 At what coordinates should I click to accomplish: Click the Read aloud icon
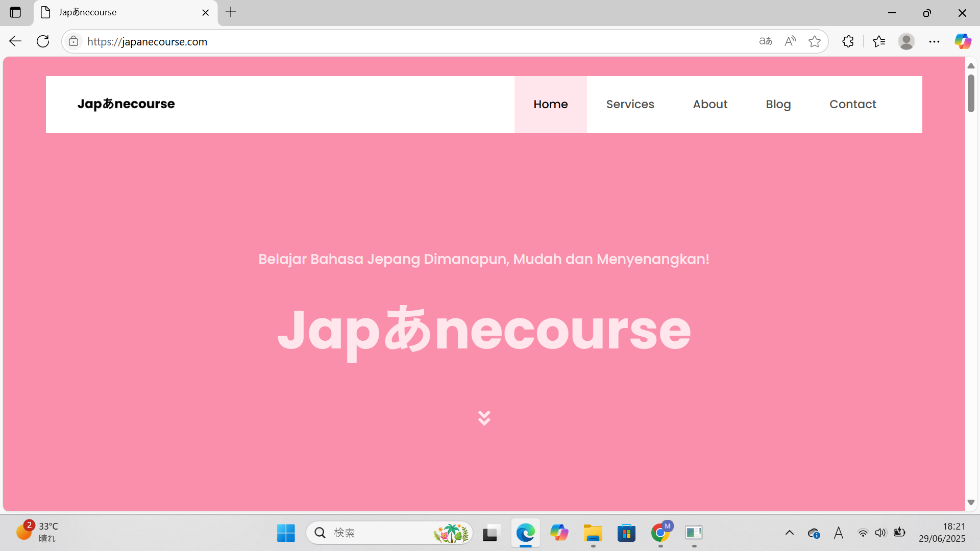790,41
